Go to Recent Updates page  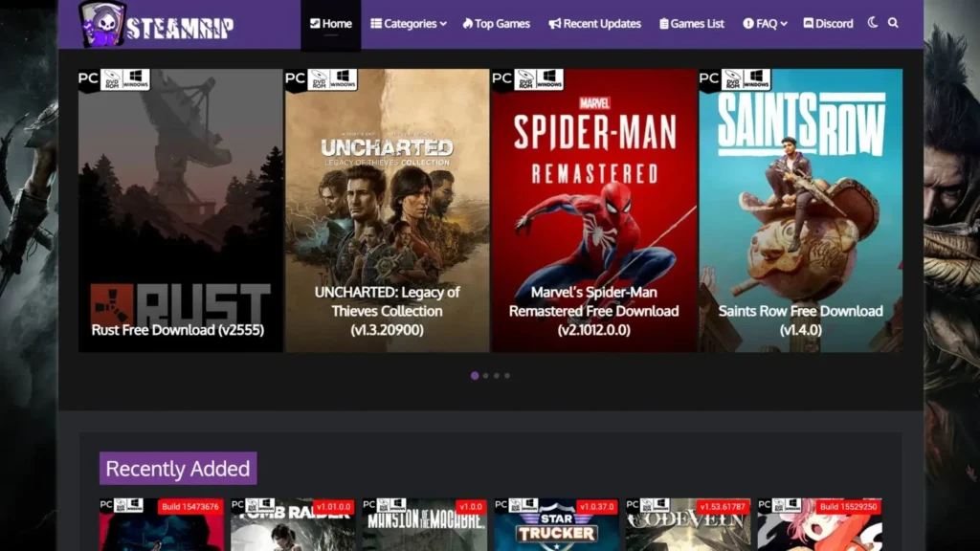(595, 23)
